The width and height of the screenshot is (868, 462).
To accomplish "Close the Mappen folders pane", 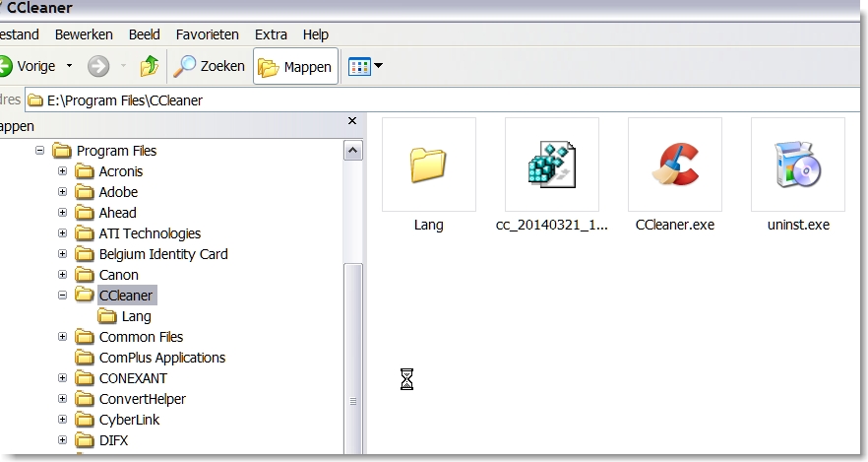I will click(352, 121).
